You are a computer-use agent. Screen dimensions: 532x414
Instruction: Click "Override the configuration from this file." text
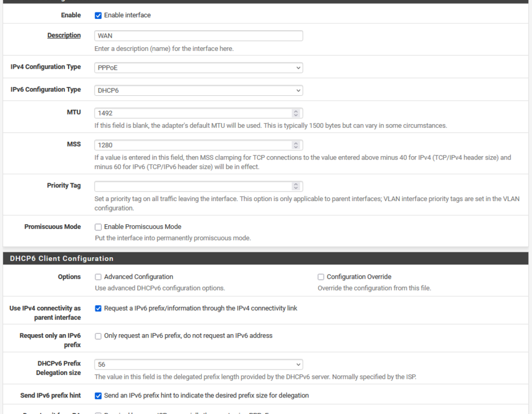click(374, 288)
